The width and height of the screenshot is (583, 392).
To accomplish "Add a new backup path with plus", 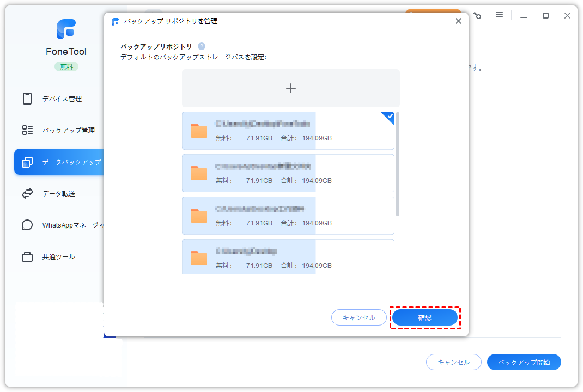I will [x=290, y=88].
